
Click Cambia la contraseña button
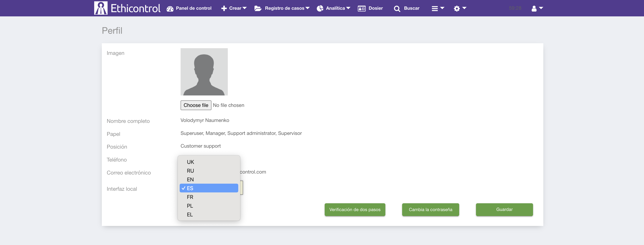(430, 209)
